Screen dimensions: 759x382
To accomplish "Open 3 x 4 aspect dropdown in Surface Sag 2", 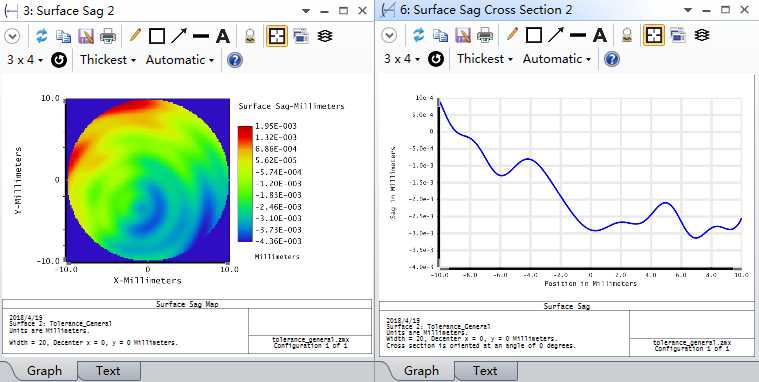I will (x=25, y=60).
